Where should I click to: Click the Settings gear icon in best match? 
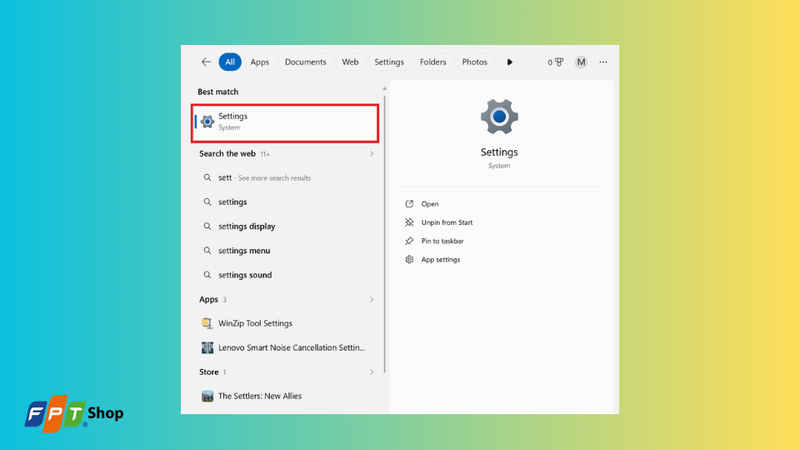(207, 121)
